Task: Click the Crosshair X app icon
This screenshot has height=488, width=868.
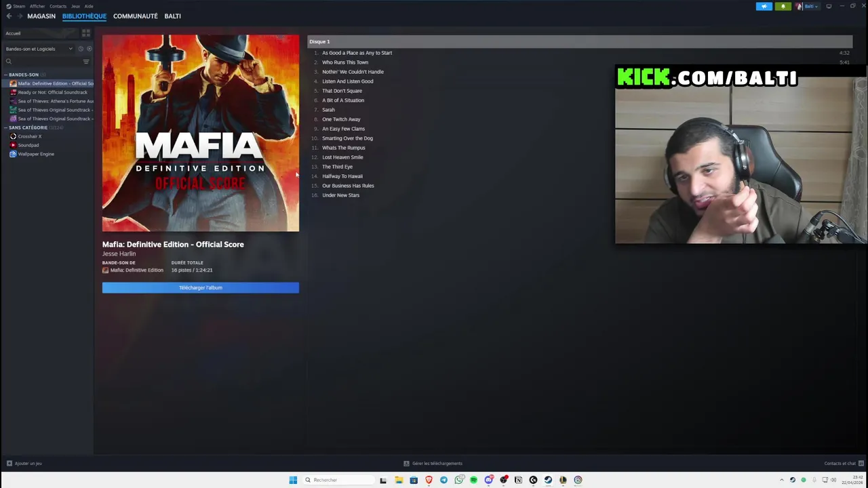Action: [x=13, y=136]
